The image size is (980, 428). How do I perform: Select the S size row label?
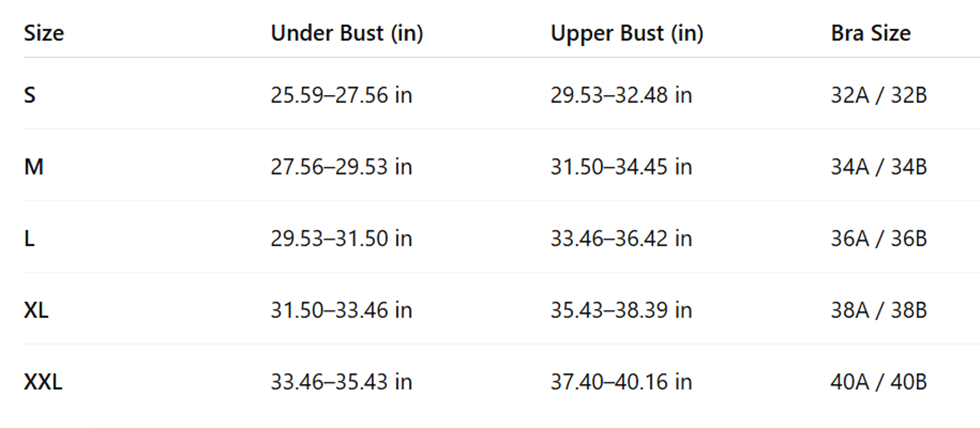click(30, 95)
